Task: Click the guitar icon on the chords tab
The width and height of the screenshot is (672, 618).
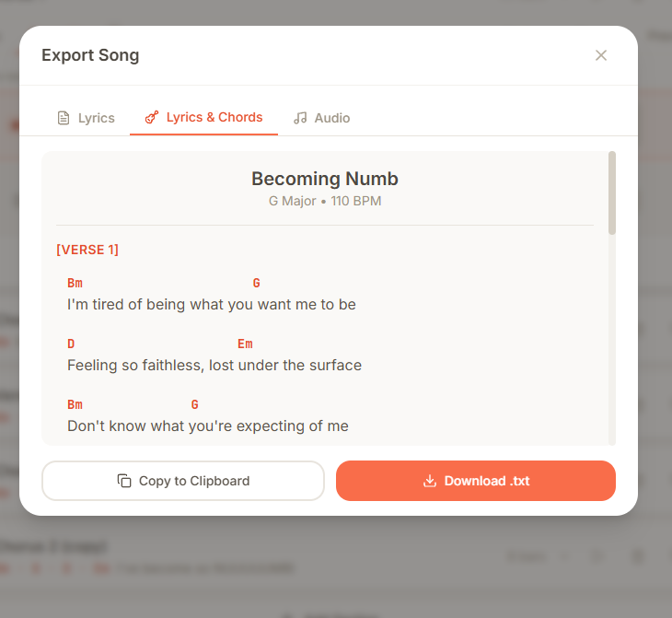Action: [x=152, y=117]
